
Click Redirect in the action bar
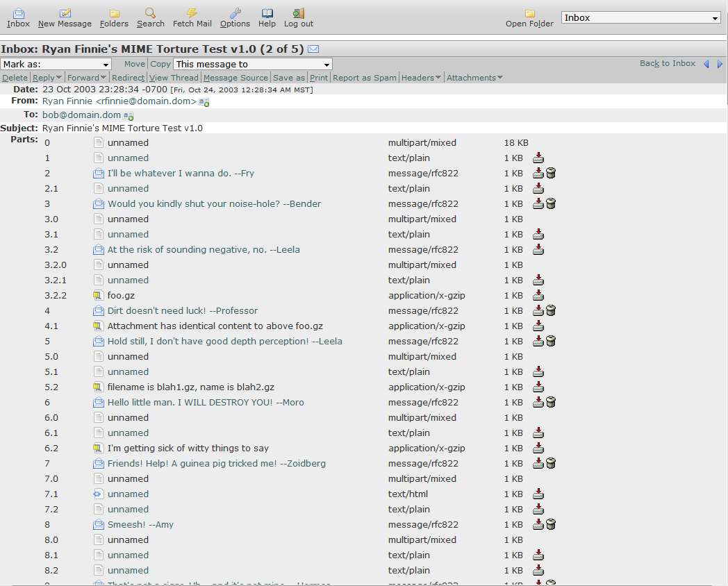(x=128, y=78)
